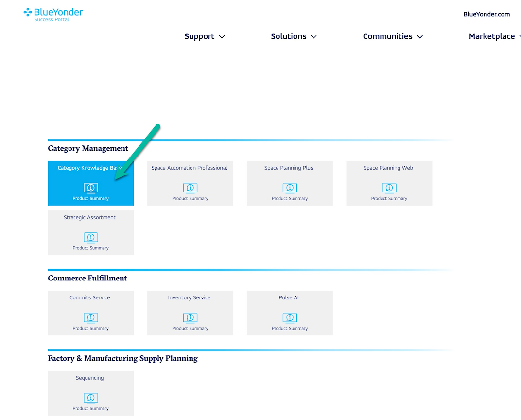Click Inventory Service Product Summary icon

click(190, 318)
